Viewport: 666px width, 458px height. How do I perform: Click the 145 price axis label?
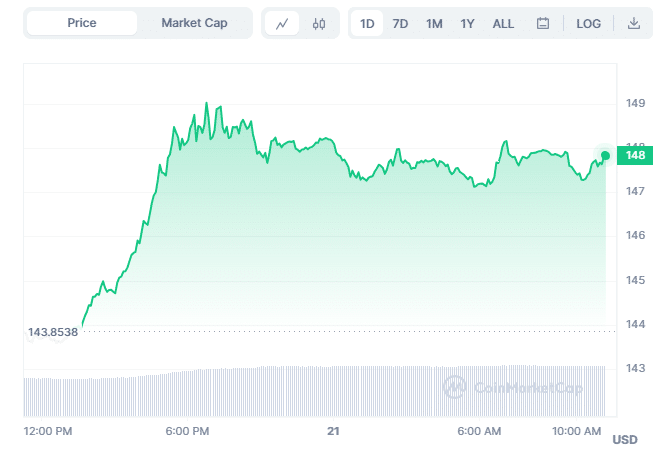coord(635,280)
